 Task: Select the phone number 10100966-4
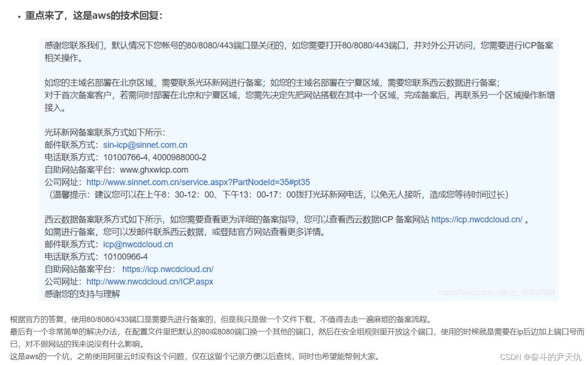[x=125, y=257]
